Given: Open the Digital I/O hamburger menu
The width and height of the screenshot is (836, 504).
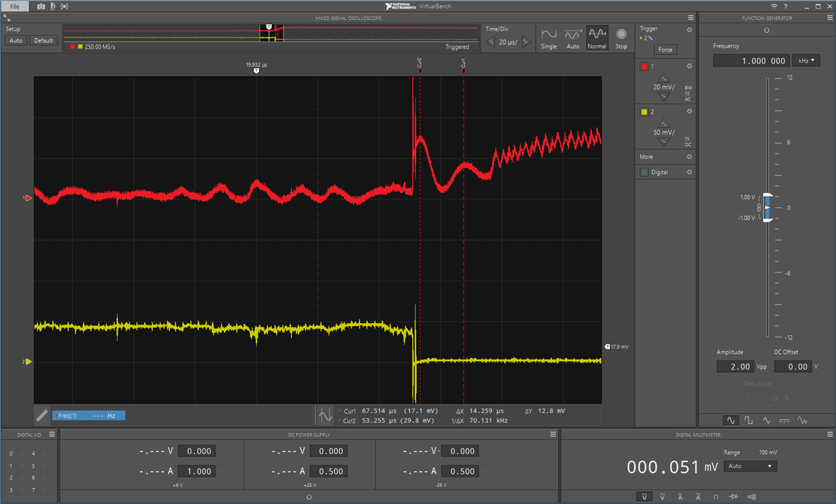Looking at the screenshot, I should click(x=52, y=435).
